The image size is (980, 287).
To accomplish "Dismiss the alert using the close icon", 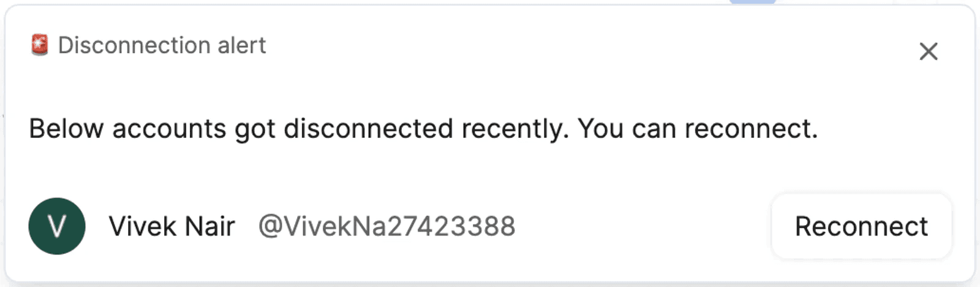I will (x=929, y=52).
